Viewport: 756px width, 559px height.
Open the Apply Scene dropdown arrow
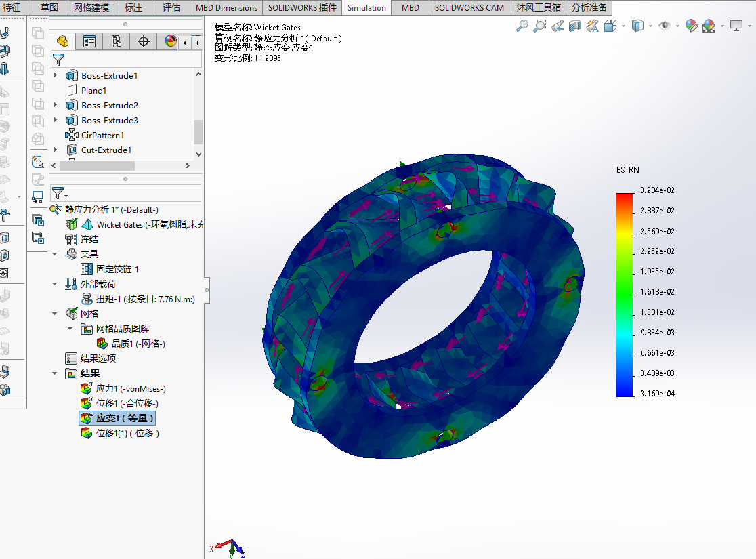pos(721,26)
